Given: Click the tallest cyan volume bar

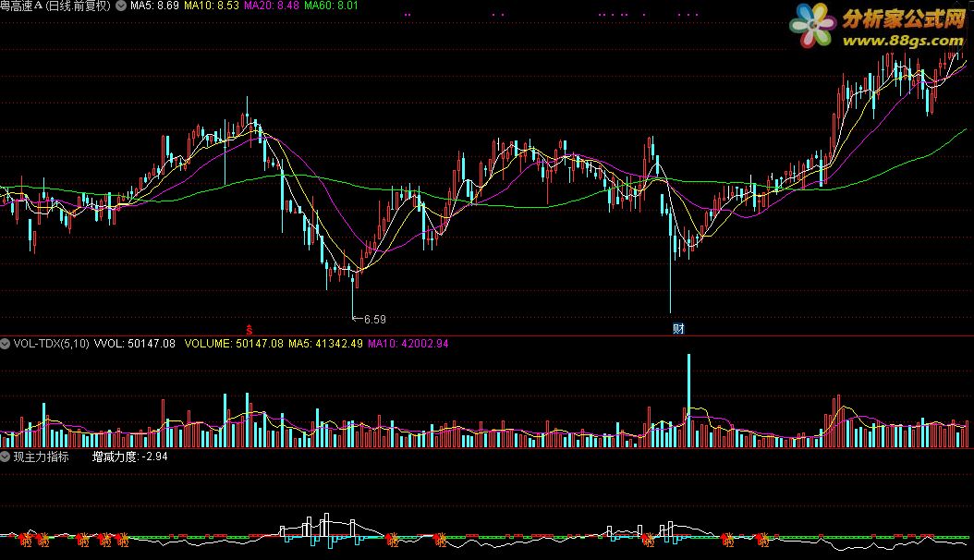Looking at the screenshot, I should click(688, 400).
